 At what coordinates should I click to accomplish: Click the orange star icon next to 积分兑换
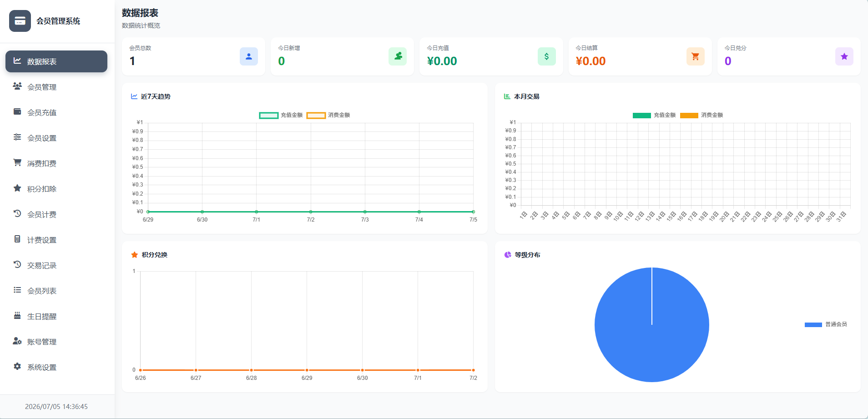tap(135, 255)
